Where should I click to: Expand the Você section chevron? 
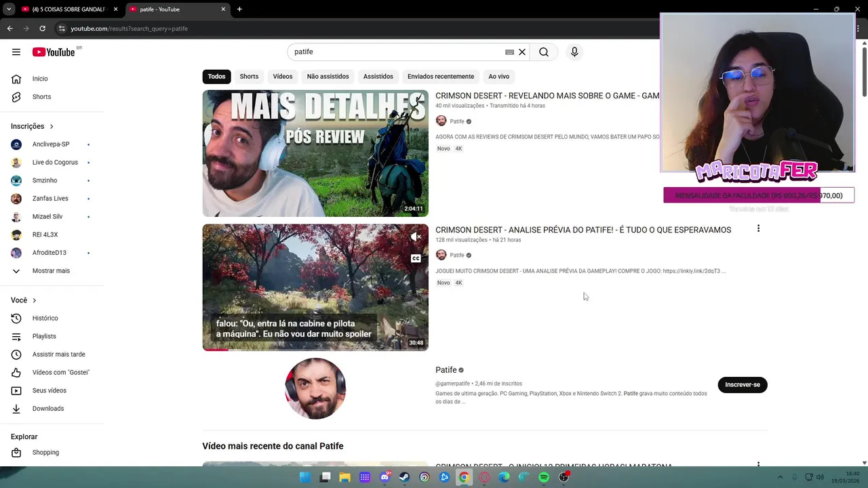pyautogui.click(x=35, y=300)
